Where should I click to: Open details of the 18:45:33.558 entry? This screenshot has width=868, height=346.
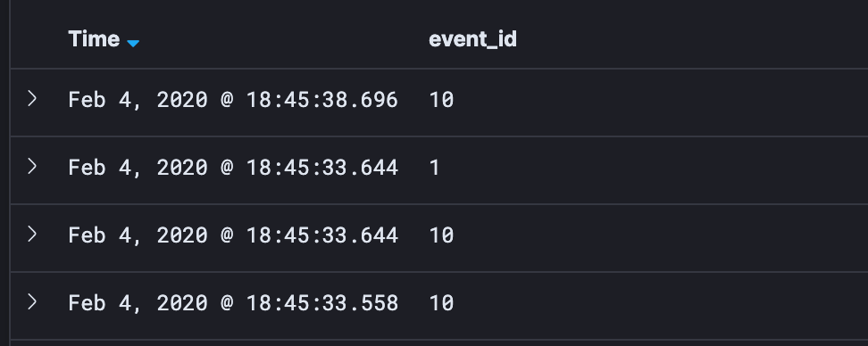(x=32, y=301)
